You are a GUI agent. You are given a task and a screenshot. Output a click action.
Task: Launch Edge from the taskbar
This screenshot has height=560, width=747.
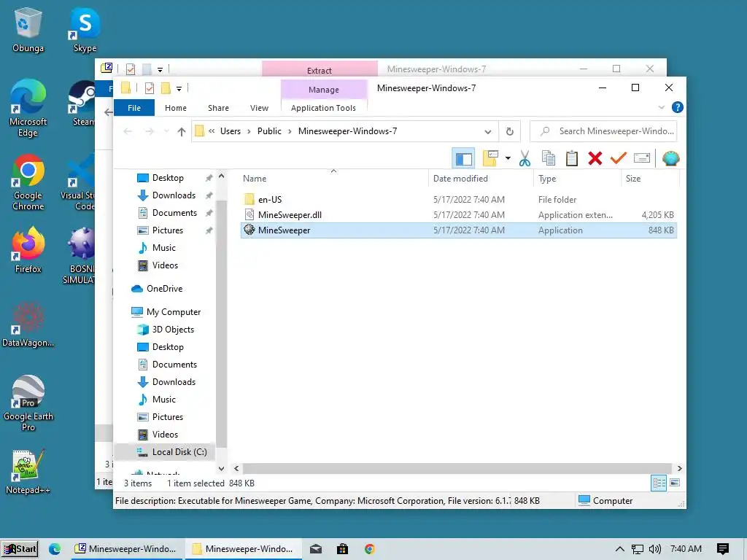click(54, 549)
